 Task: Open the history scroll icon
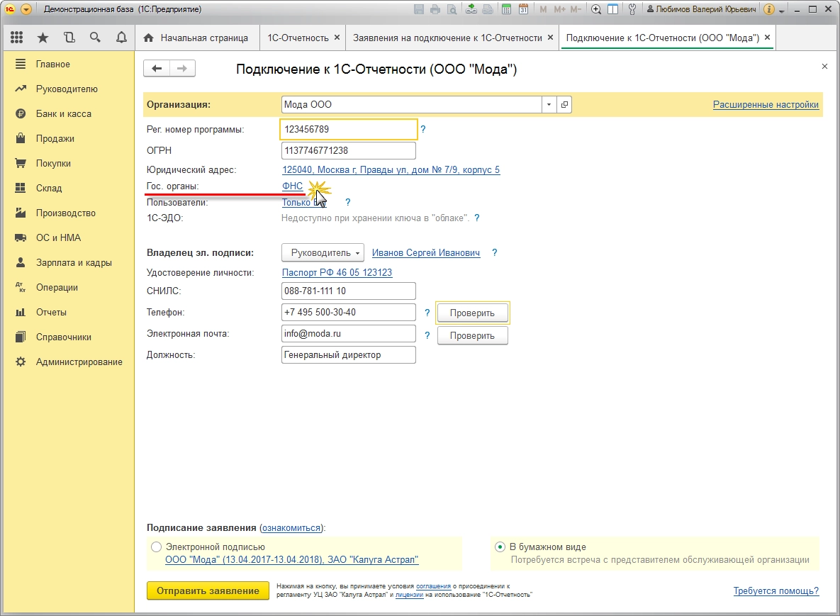pos(69,38)
